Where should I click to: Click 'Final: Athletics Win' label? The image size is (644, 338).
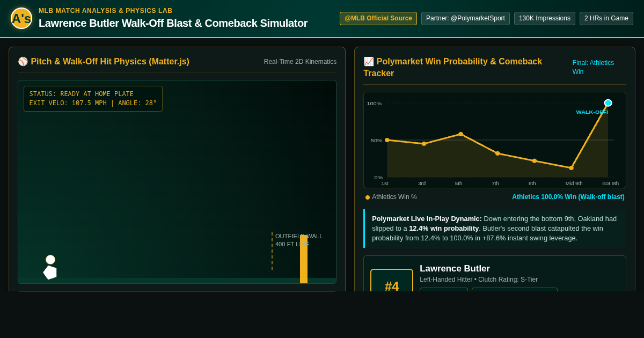click(x=594, y=67)
